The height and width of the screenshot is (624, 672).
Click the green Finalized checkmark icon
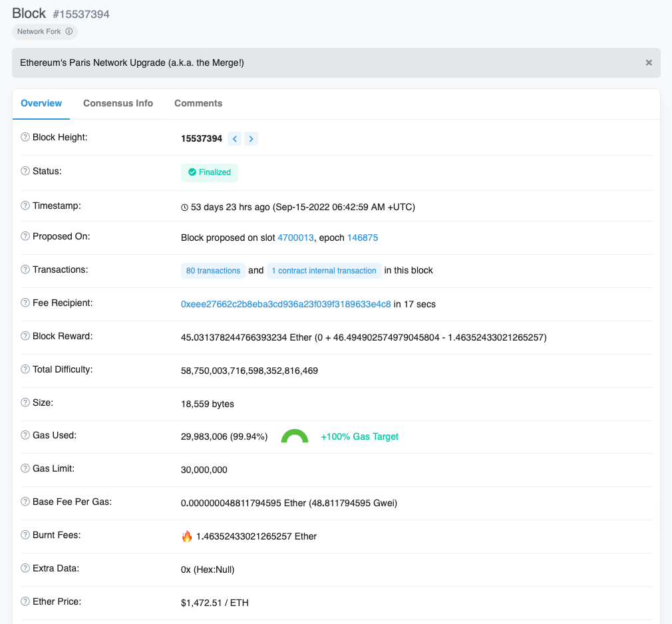point(192,172)
